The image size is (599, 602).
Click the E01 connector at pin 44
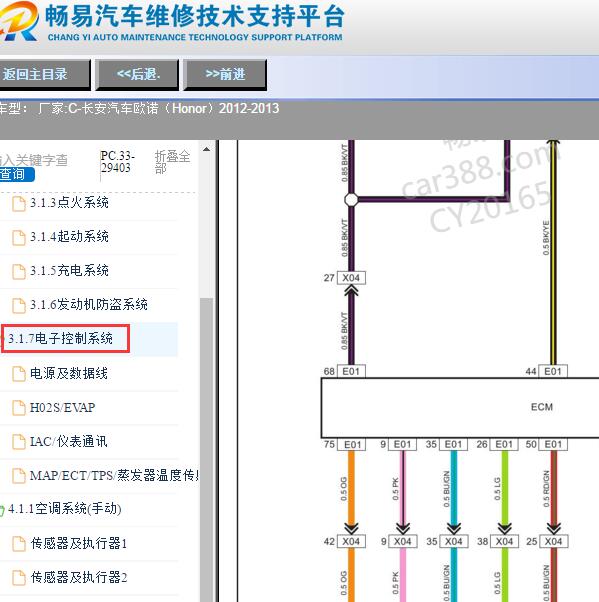(x=553, y=371)
